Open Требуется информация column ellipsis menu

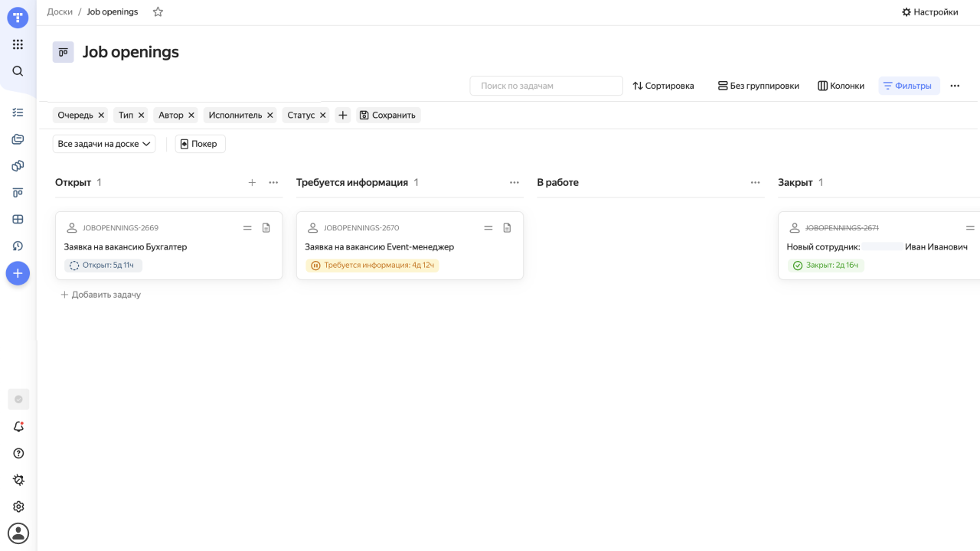[514, 182]
